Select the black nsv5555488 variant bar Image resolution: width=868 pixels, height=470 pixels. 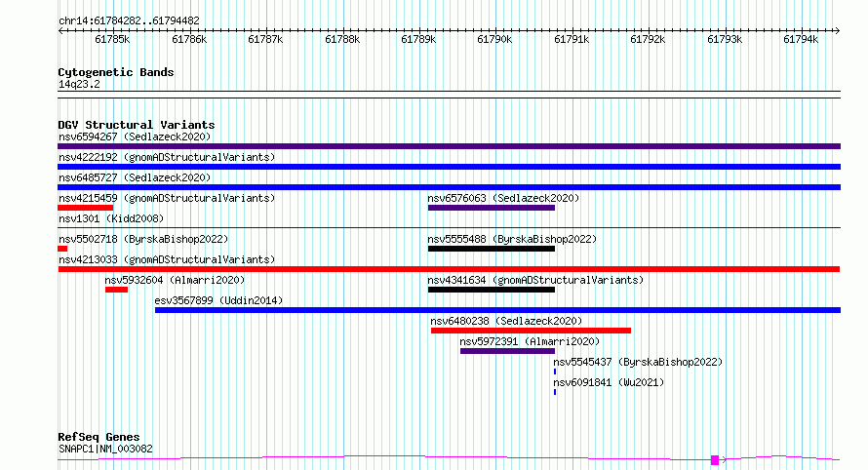(491, 249)
